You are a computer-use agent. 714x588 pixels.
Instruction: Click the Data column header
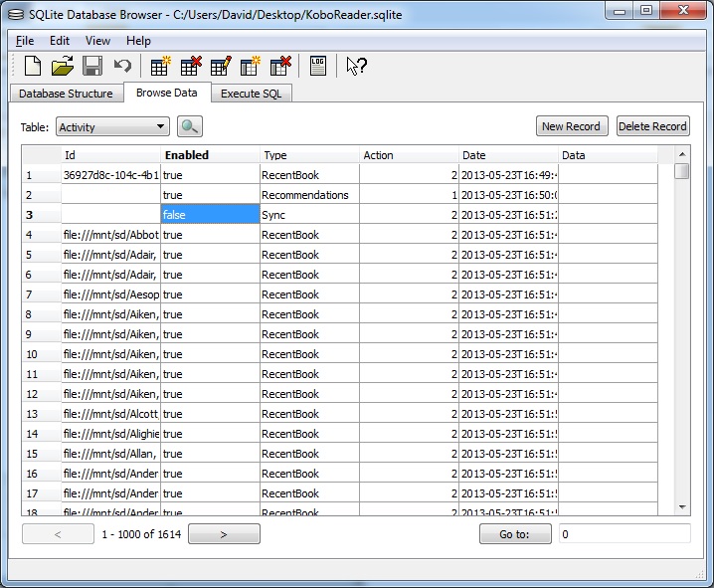(608, 155)
